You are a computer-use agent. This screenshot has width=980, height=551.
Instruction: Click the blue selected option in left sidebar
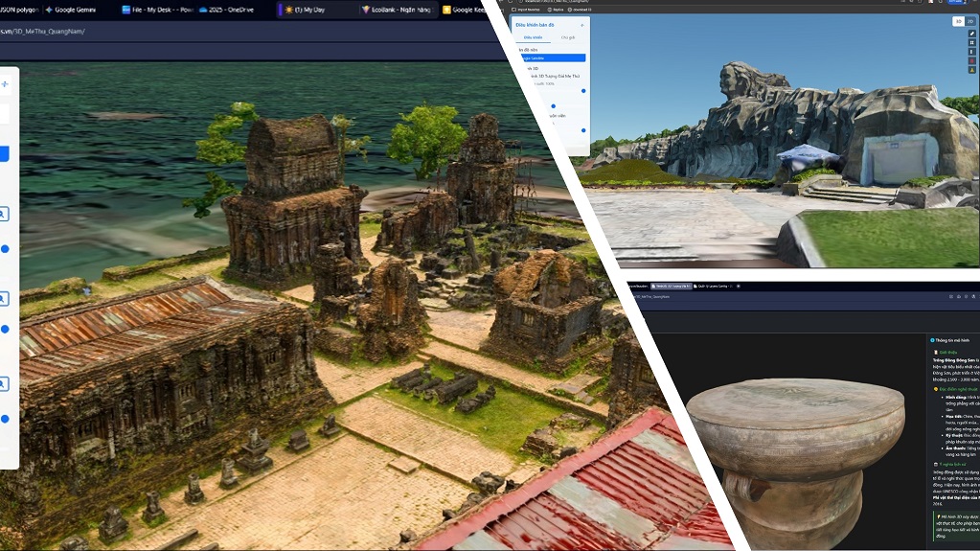tap(4, 154)
